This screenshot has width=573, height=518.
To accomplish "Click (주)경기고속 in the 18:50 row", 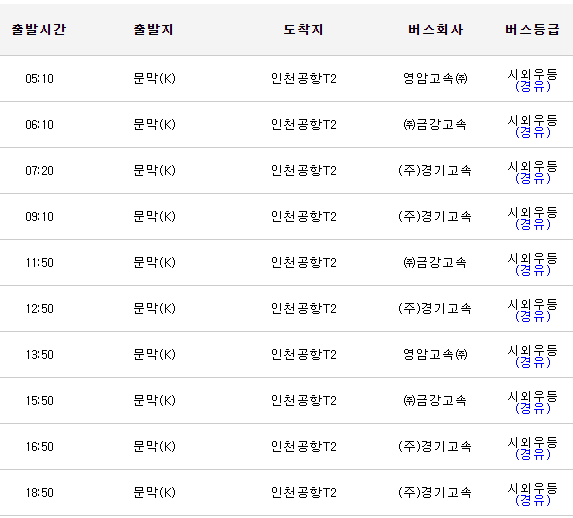I will (x=435, y=493).
